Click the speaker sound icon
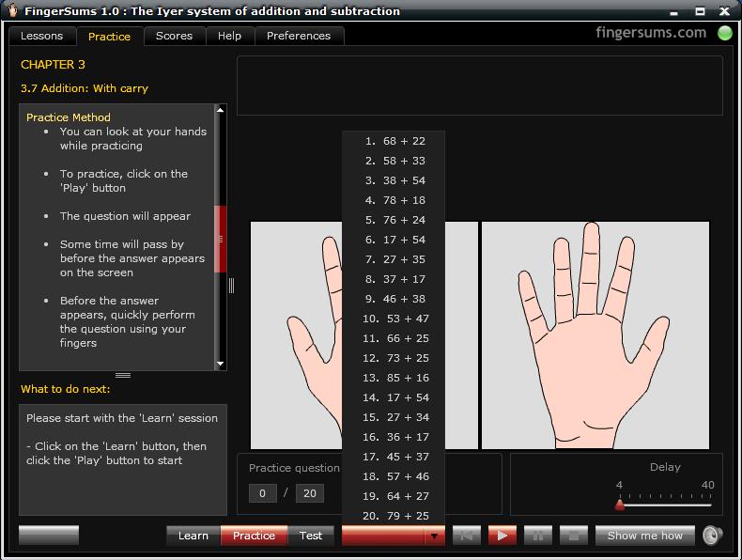The image size is (742, 560). [x=713, y=536]
